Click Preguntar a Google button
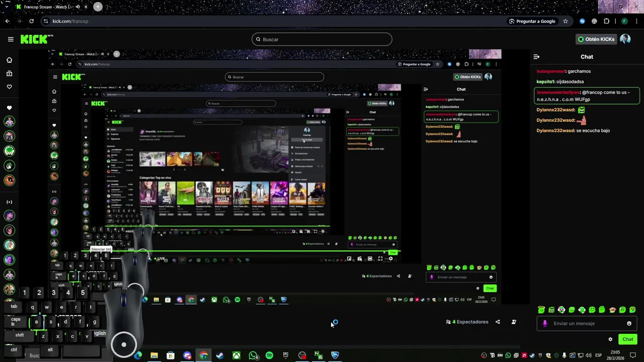644x362 pixels. [532, 21]
